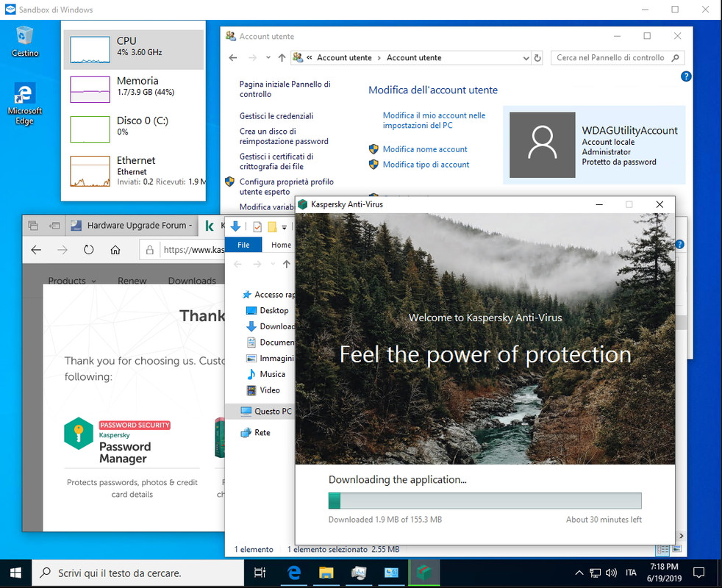722x588 pixels.
Task: Go up one level in Account utente window
Action: tap(282, 58)
